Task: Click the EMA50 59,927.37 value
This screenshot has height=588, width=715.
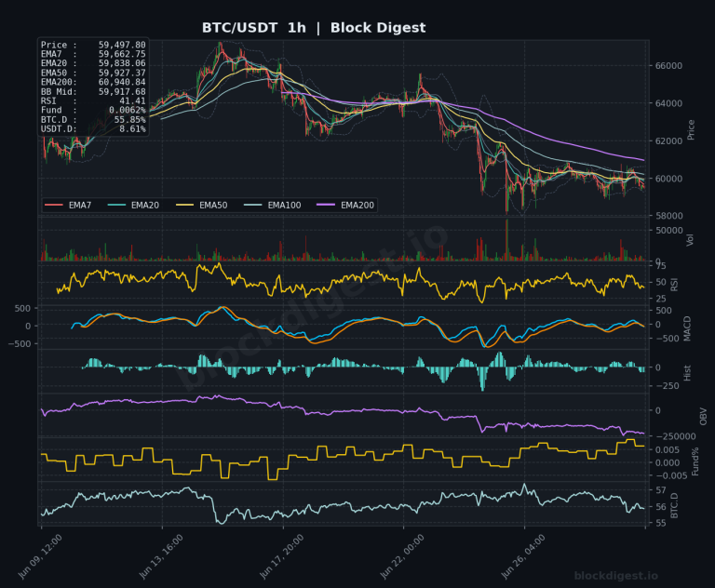Action: coord(122,73)
